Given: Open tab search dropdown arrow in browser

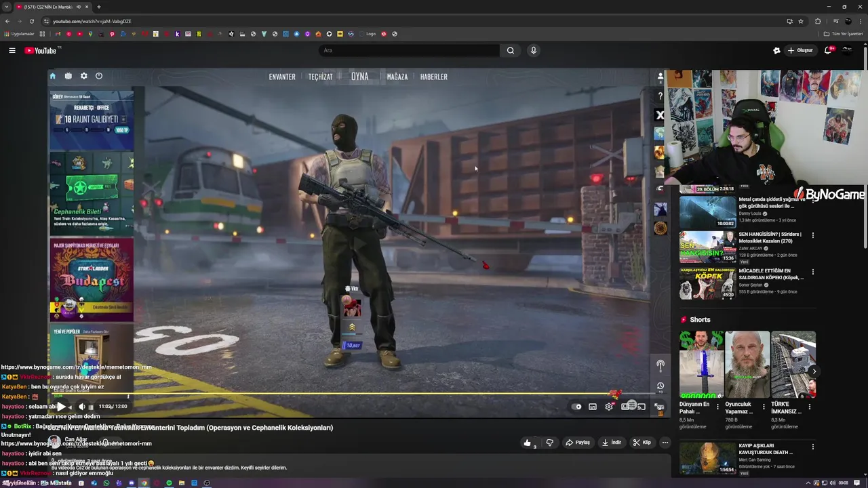Looking at the screenshot, I should point(6,7).
